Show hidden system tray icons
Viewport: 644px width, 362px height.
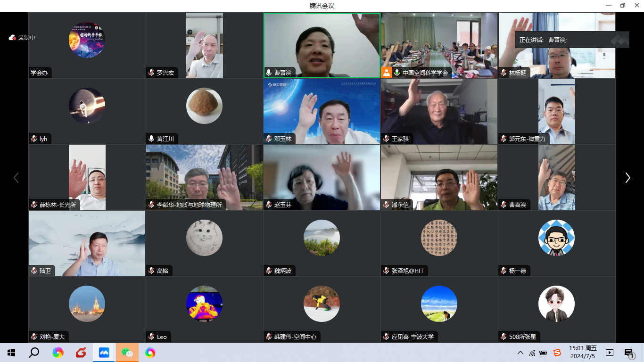(520, 353)
